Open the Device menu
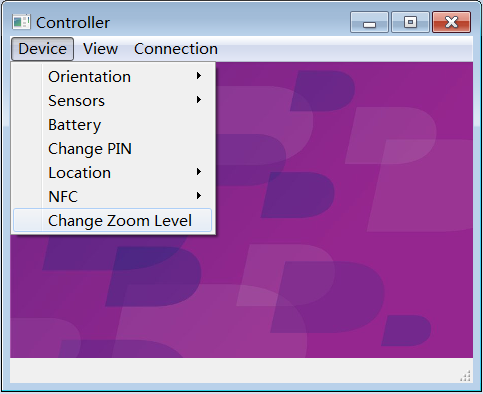The image size is (483, 394). click(42, 49)
